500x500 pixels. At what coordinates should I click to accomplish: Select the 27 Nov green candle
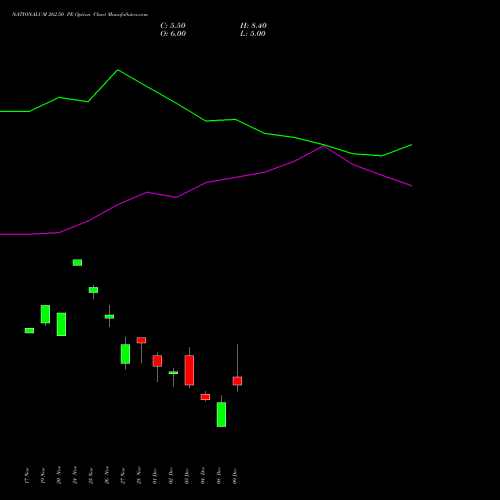pyautogui.click(x=125, y=354)
